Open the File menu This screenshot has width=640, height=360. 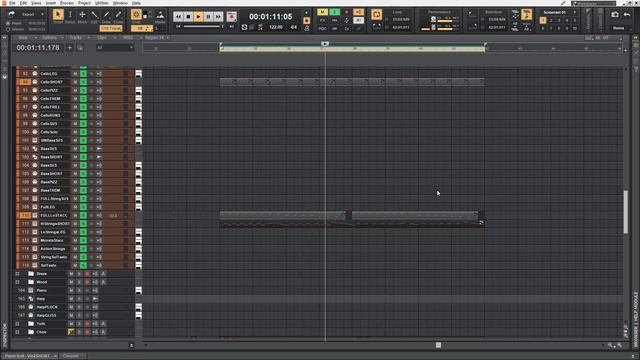point(12,3)
